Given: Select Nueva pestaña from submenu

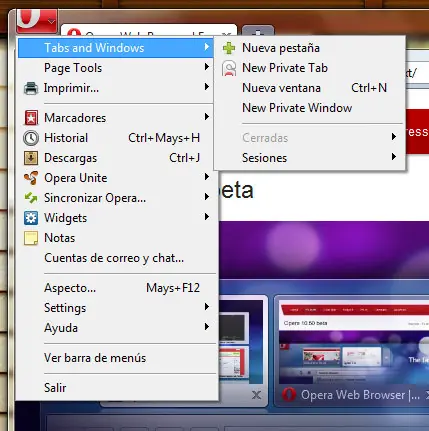Looking at the screenshot, I should point(310,48).
